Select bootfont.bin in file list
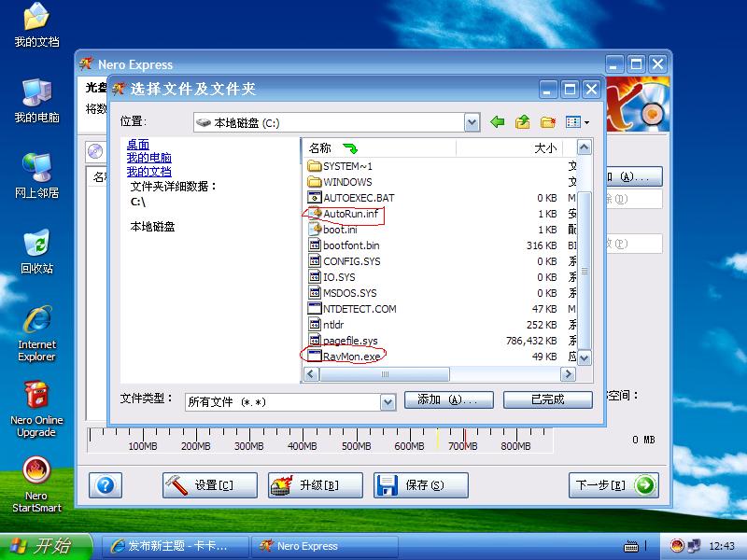This screenshot has width=747, height=560. coord(344,245)
